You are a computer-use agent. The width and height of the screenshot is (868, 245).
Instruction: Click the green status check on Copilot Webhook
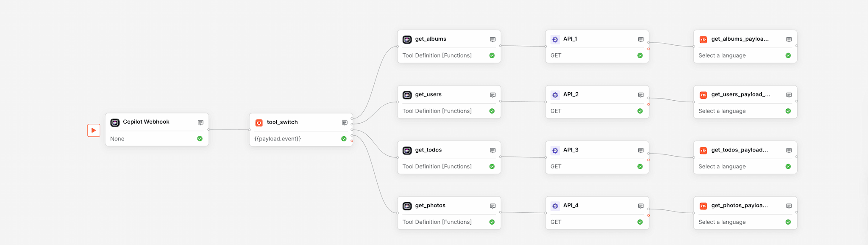(199, 138)
